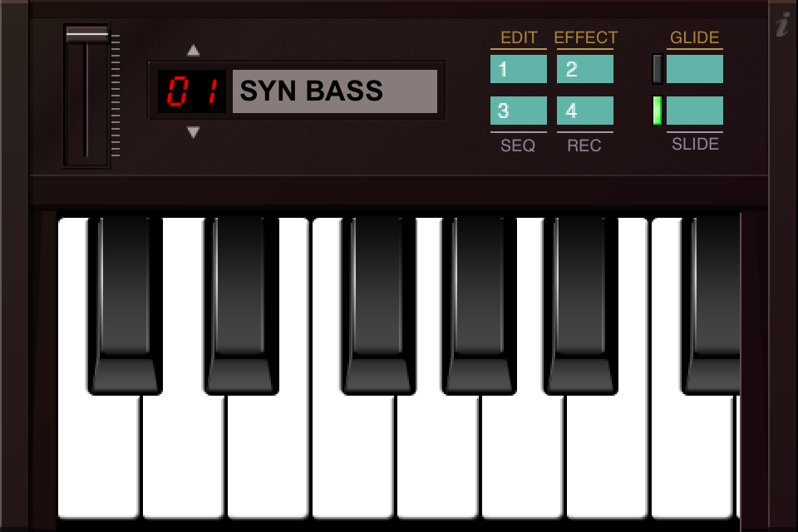Screen dimensions: 798x532
Task: Play the partially visible rightmost black key
Action: (711, 305)
